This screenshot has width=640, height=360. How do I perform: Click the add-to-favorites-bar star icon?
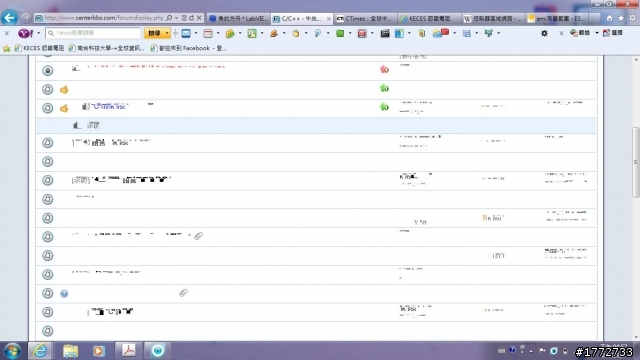click(x=7, y=49)
